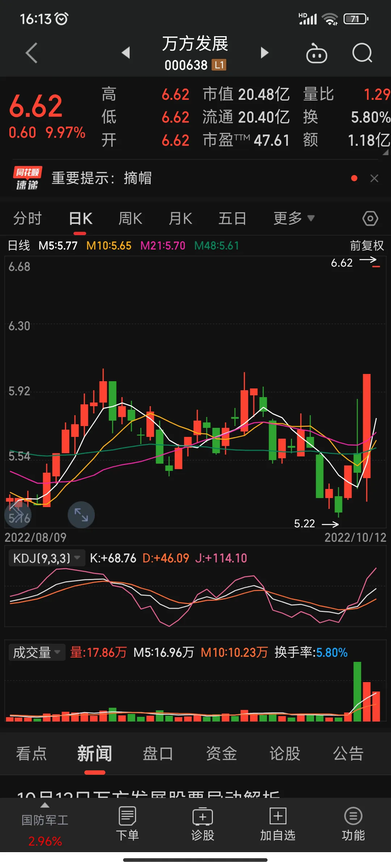Open the 诊股 diagnosis icon
Image resolution: width=391 pixels, height=868 pixels.
coord(203,824)
